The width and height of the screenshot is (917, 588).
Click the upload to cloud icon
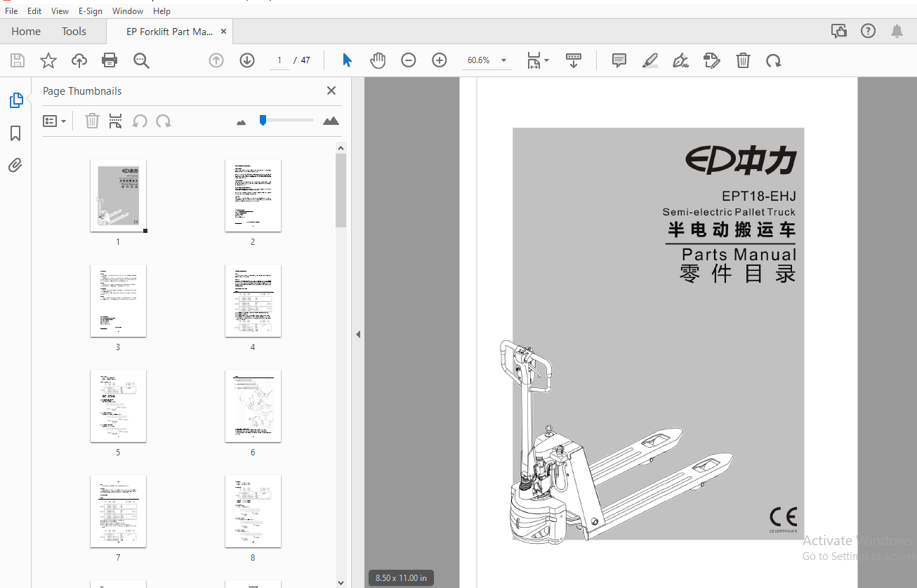coord(79,60)
